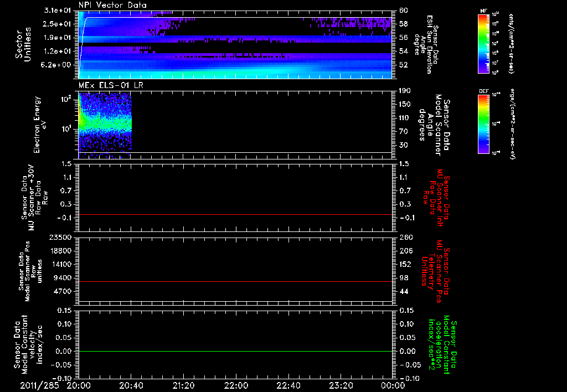Click the NPI sector spectrogram plot

235,45
